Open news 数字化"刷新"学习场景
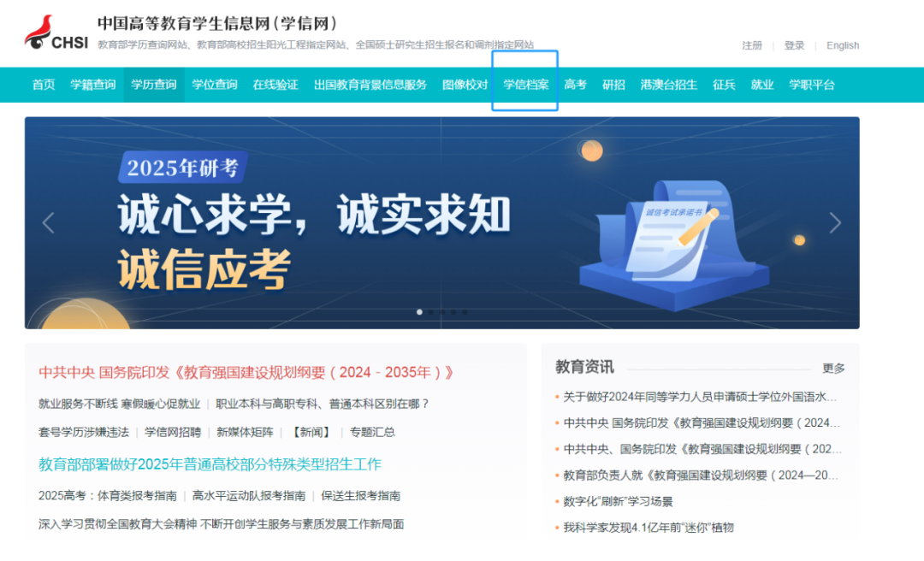Image resolution: width=924 pixels, height=561 pixels. [x=618, y=501]
